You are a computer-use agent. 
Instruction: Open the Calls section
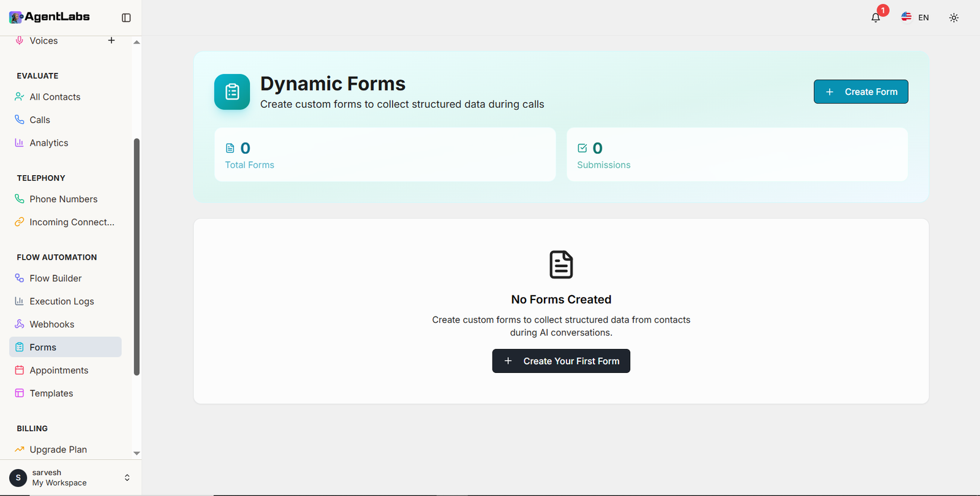pos(66,119)
